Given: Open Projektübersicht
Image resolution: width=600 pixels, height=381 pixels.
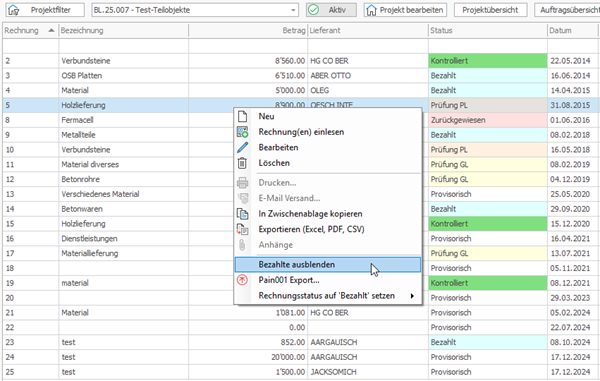Looking at the screenshot, I should pos(490,10).
